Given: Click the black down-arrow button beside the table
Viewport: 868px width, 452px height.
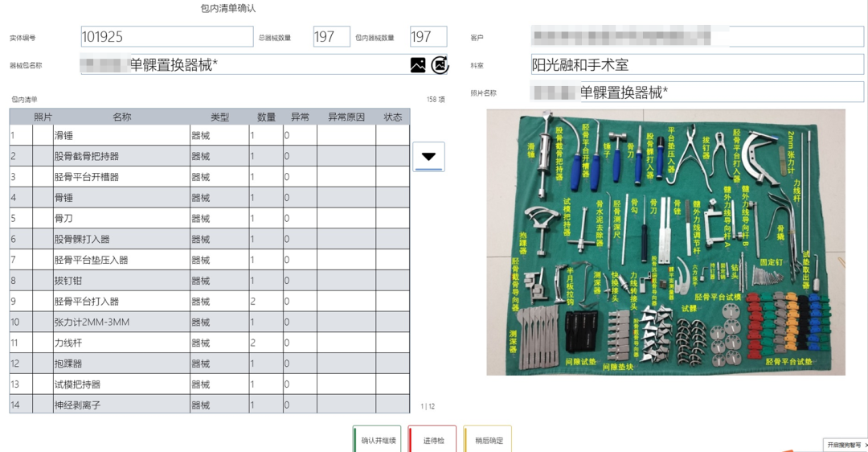Looking at the screenshot, I should click(x=428, y=157).
